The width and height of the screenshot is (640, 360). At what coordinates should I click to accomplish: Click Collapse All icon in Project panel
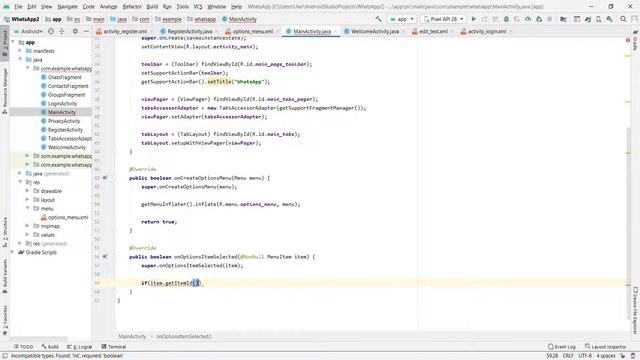62,31
